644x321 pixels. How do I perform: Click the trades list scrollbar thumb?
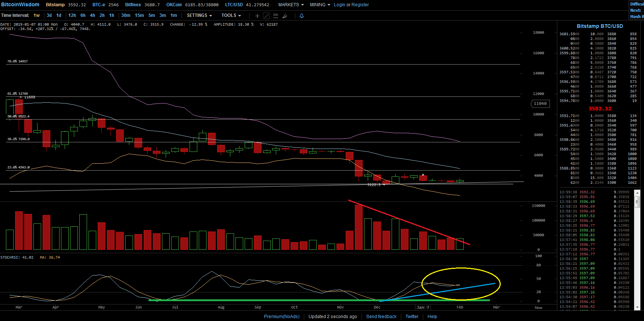tap(637, 201)
